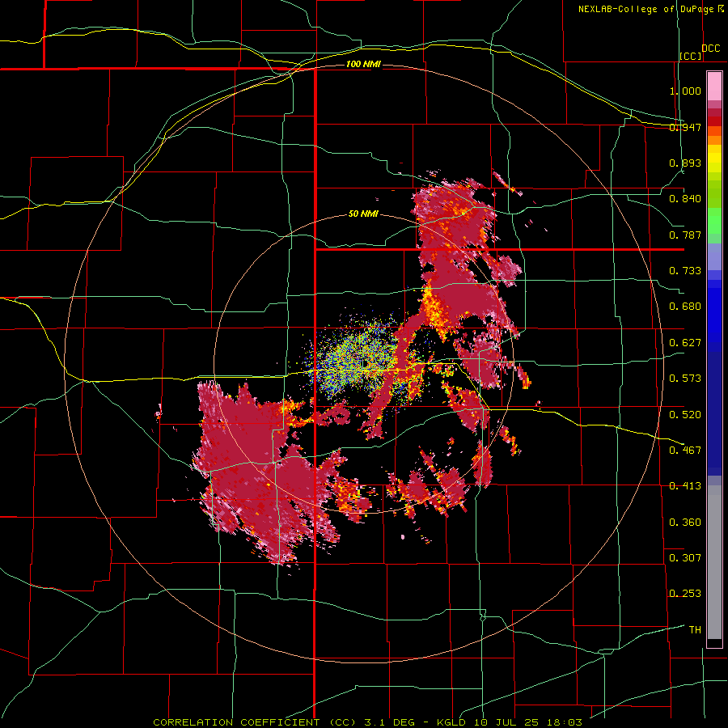Click the 0.680 scale value

pyautogui.click(x=685, y=307)
